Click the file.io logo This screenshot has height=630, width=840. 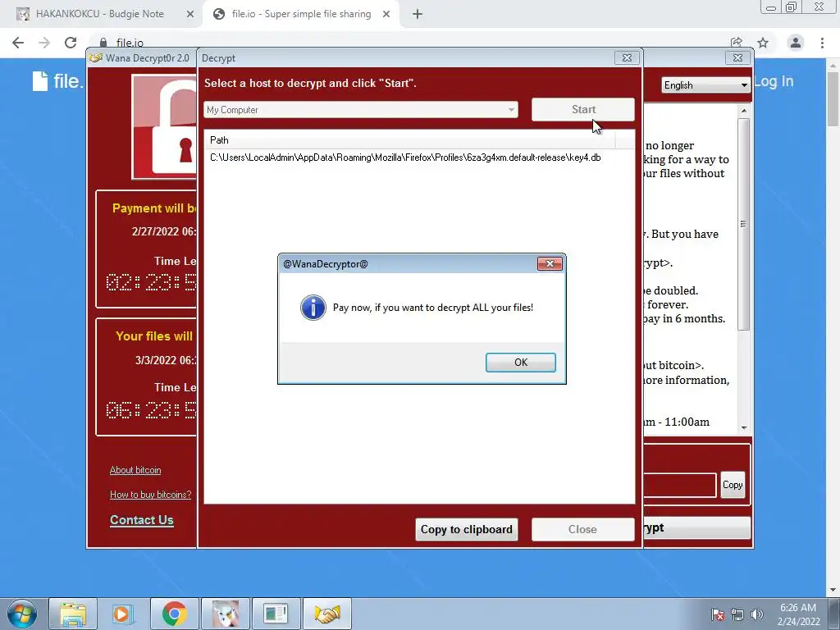click(57, 81)
